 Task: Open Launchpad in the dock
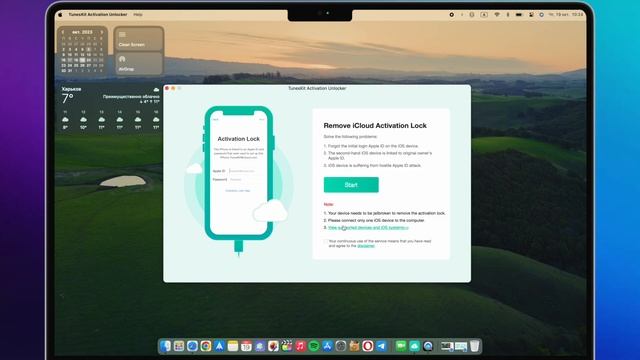pyautogui.click(x=179, y=346)
